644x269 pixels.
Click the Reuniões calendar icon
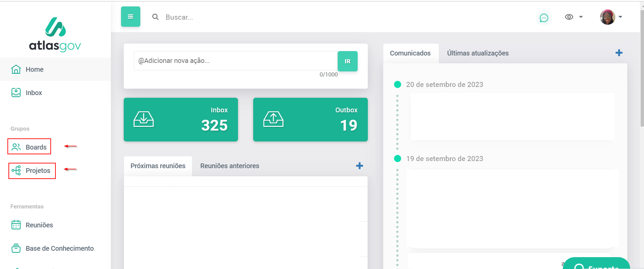click(x=16, y=225)
